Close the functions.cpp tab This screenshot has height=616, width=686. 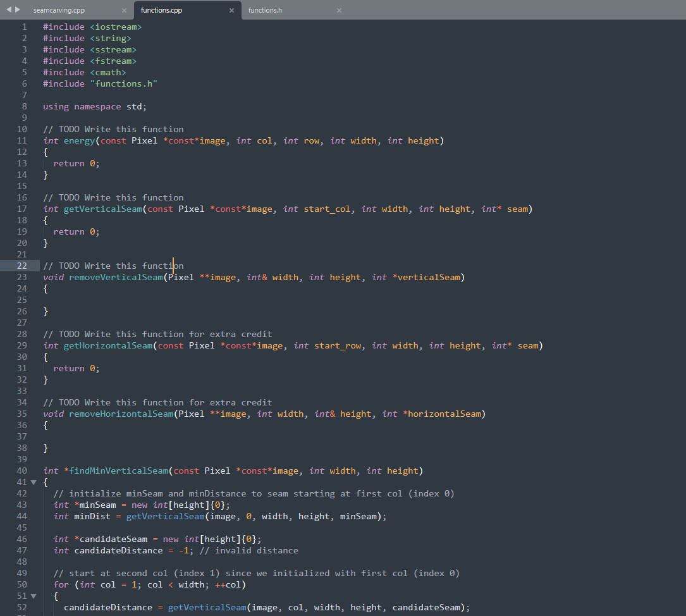point(231,10)
